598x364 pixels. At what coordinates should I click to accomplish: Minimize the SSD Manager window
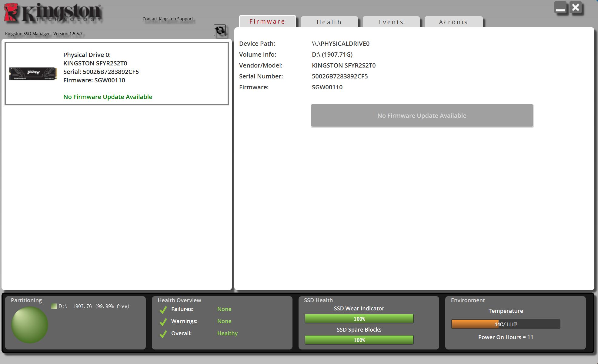560,8
